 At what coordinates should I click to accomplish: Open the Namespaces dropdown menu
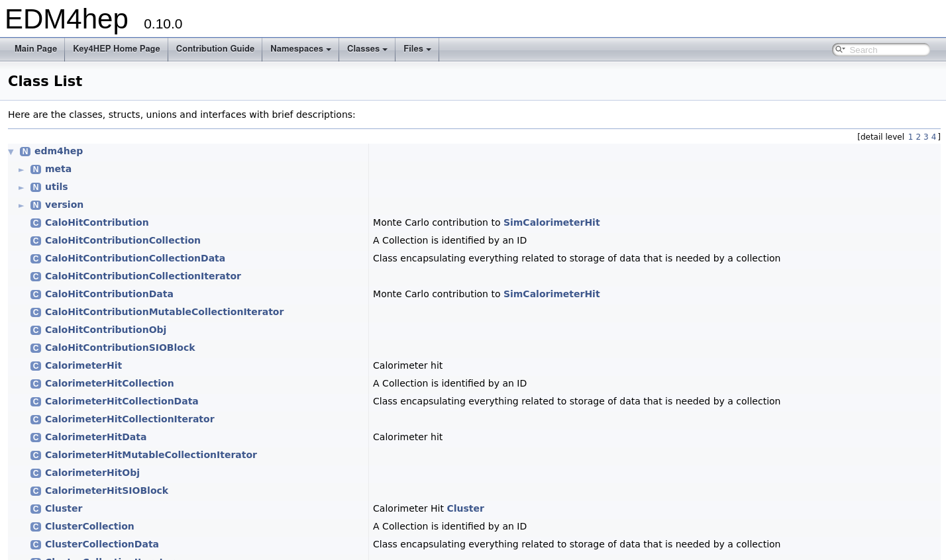click(300, 49)
